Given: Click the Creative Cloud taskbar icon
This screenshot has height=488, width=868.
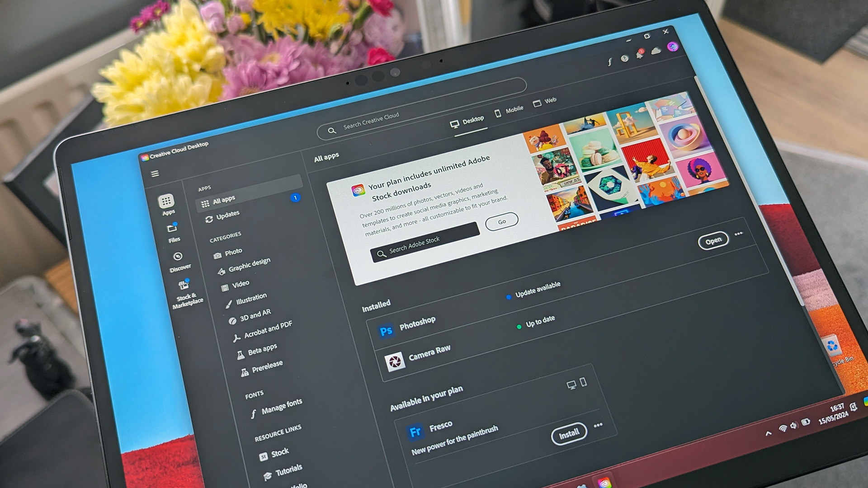Looking at the screenshot, I should pos(604,483).
